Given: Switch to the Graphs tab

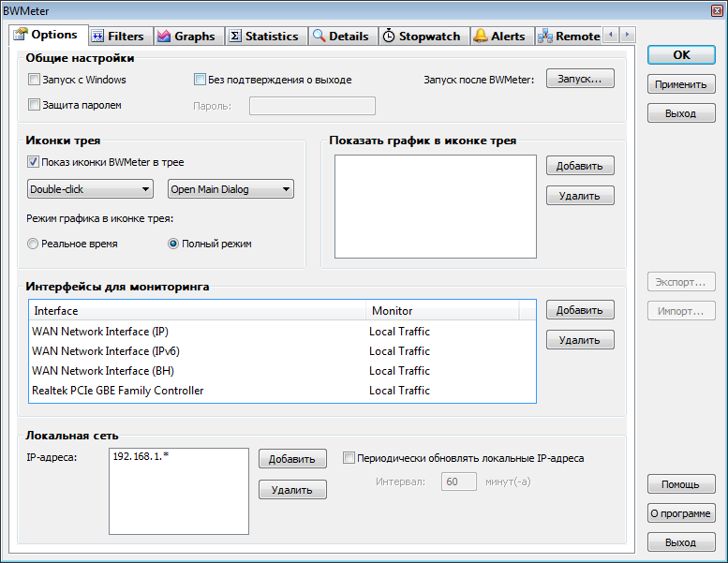Looking at the screenshot, I should click(x=189, y=37).
